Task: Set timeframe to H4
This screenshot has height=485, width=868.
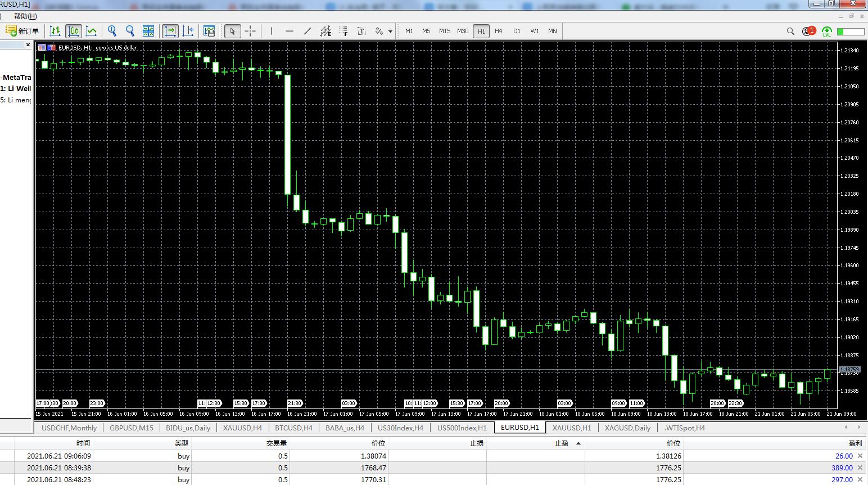Action: [499, 32]
